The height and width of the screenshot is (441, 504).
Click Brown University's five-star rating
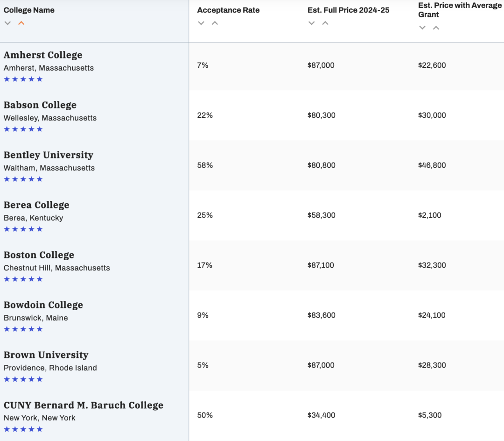point(23,379)
